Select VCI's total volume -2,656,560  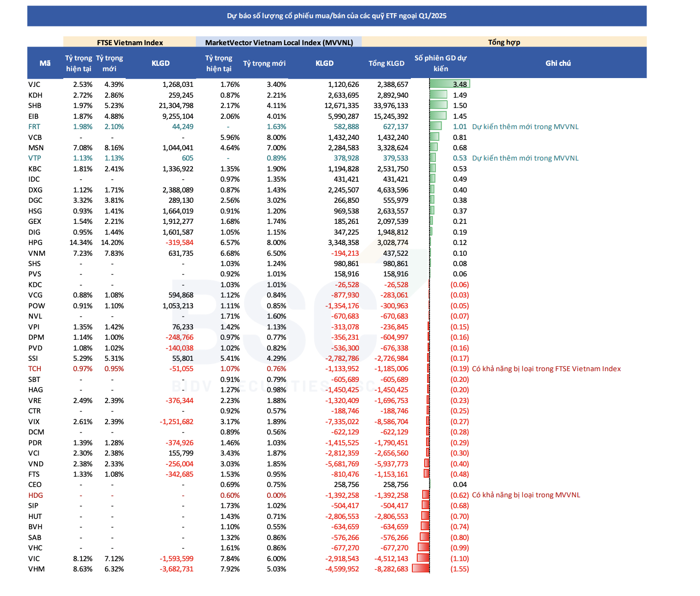tap(392, 453)
